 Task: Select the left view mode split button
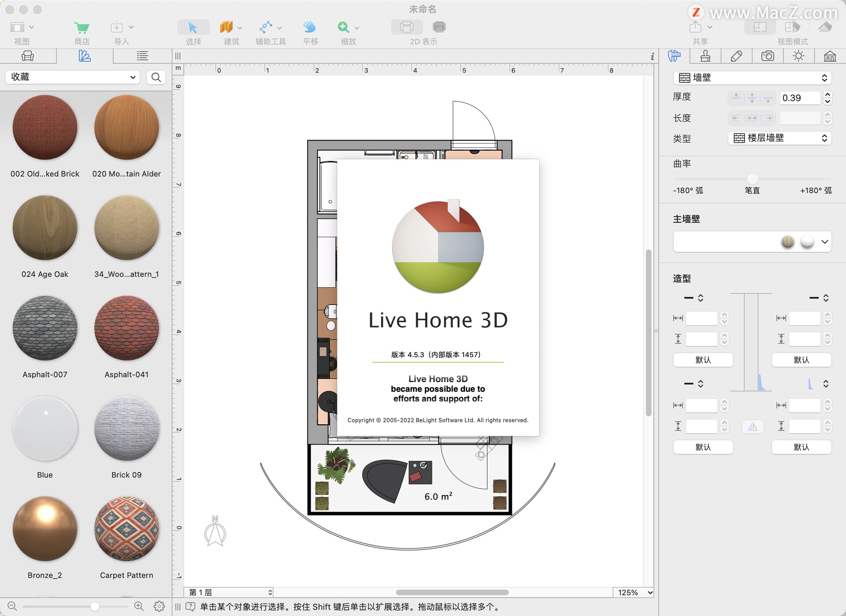click(x=760, y=27)
